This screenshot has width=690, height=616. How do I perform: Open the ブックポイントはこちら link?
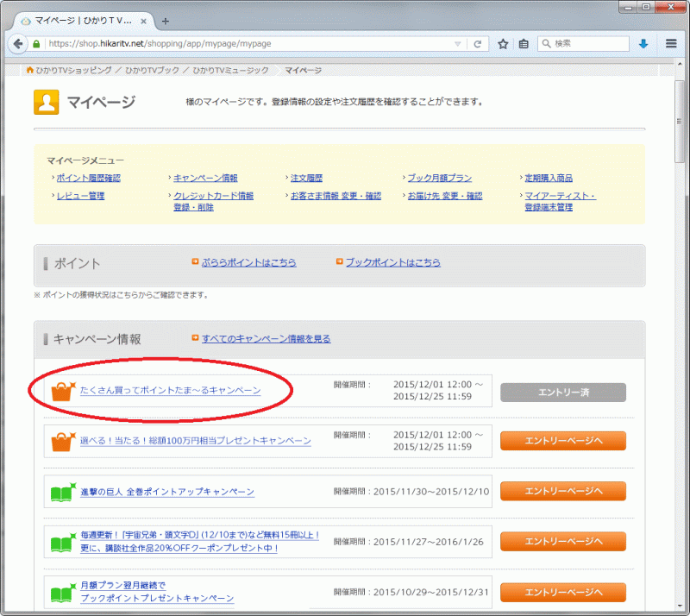pos(393,263)
